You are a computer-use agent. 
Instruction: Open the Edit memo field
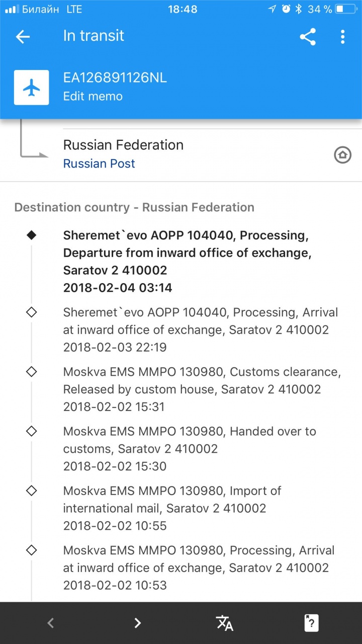pos(93,96)
